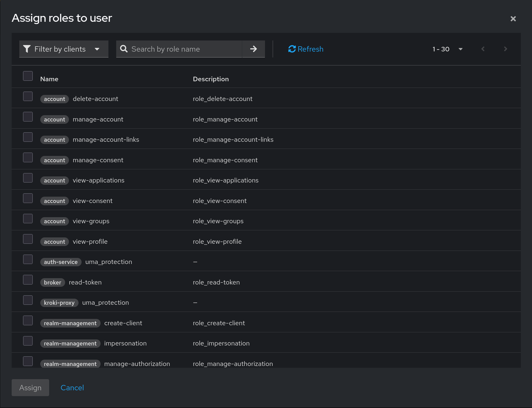Click the magnifying glass search icon
The width and height of the screenshot is (532, 408).
coord(124,49)
